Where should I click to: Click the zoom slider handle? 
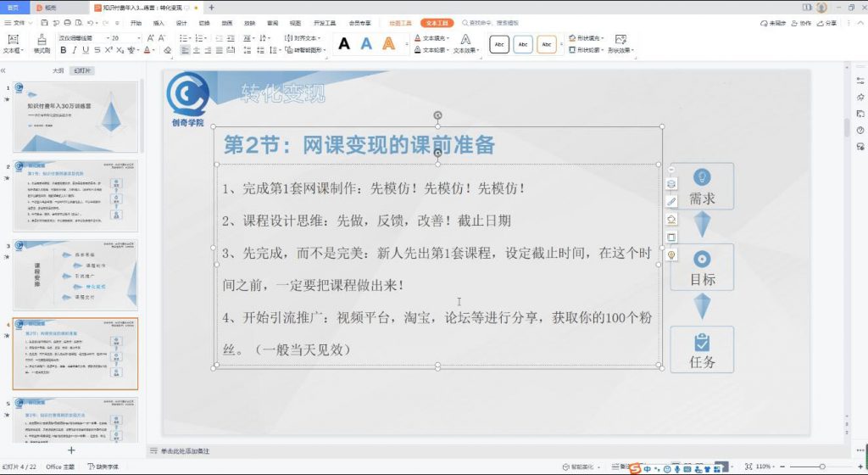(x=822, y=467)
